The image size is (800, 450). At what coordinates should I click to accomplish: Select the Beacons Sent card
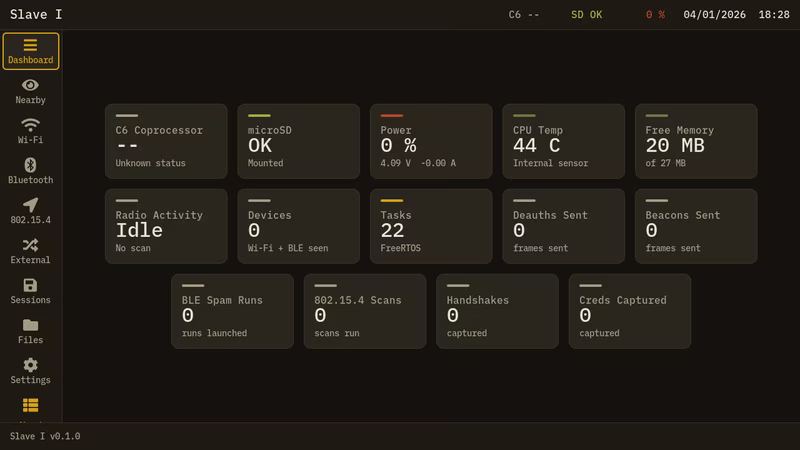696,227
